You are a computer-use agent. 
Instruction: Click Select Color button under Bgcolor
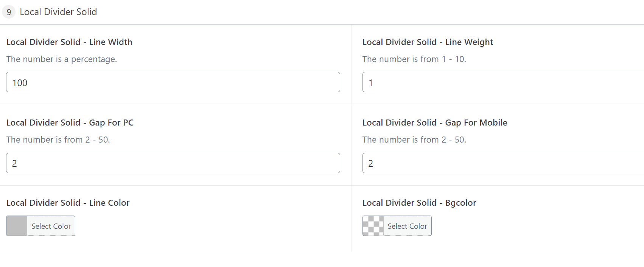[x=408, y=226]
